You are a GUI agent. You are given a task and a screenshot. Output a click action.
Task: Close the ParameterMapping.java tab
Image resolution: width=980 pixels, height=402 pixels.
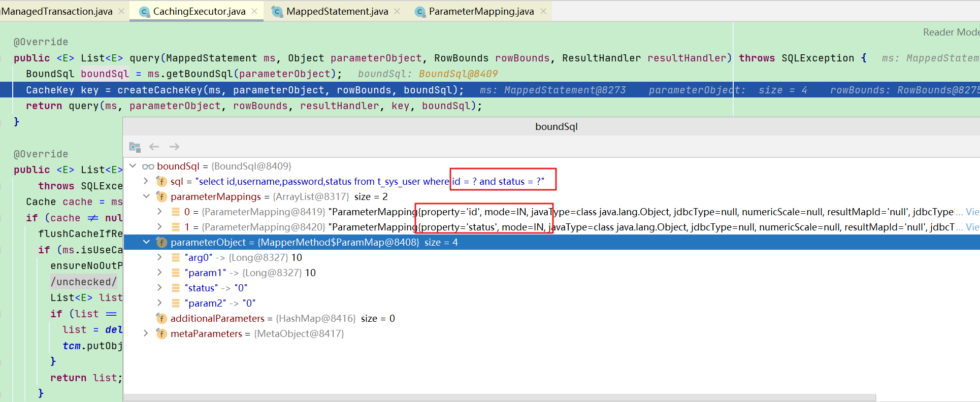tap(543, 11)
